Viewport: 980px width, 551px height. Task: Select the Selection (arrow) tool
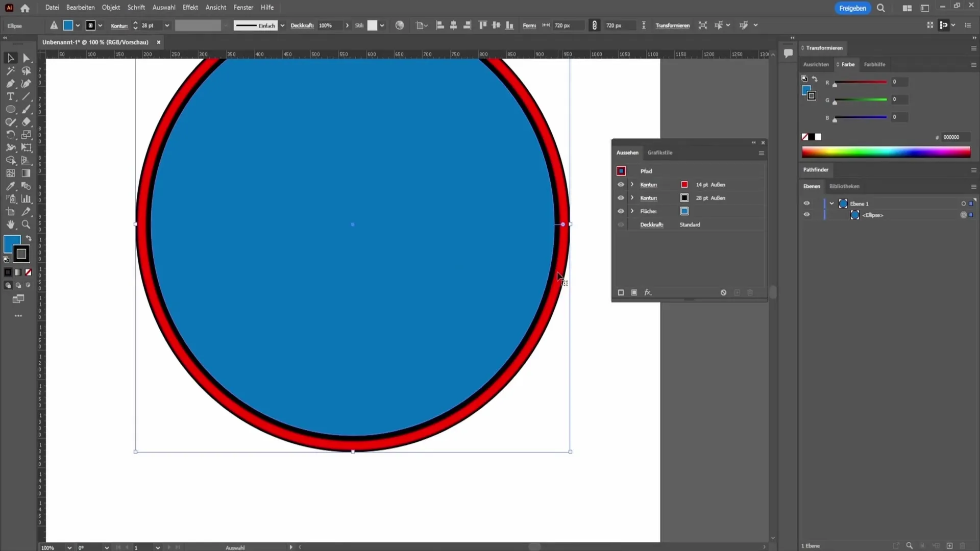[x=10, y=58]
